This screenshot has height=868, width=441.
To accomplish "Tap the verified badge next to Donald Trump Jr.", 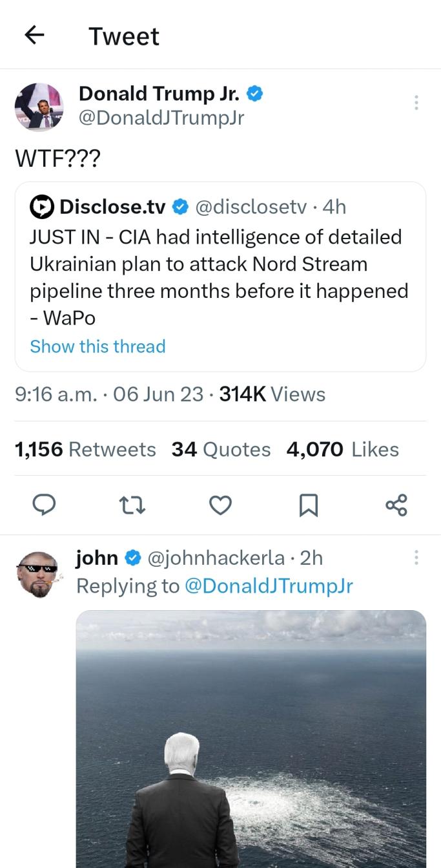I will point(254,94).
